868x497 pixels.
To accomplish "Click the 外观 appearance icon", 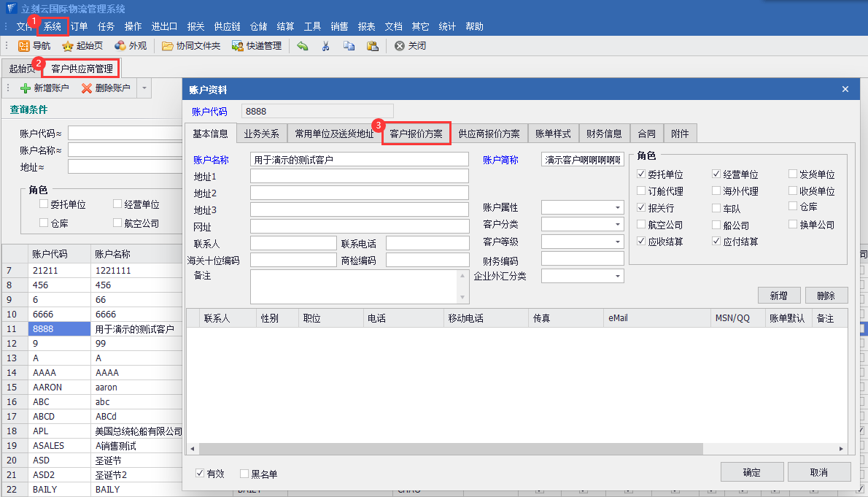I will pos(120,46).
